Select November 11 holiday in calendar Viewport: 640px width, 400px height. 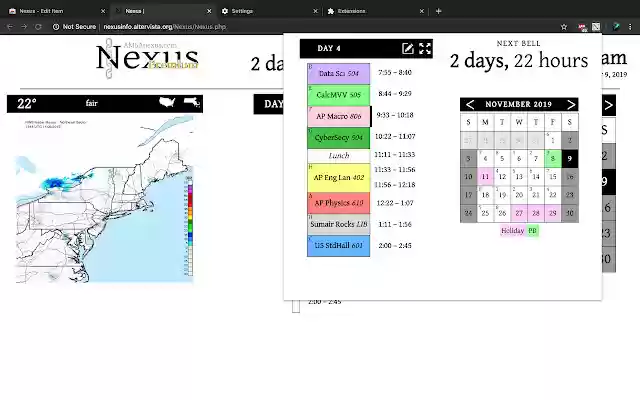(x=485, y=177)
